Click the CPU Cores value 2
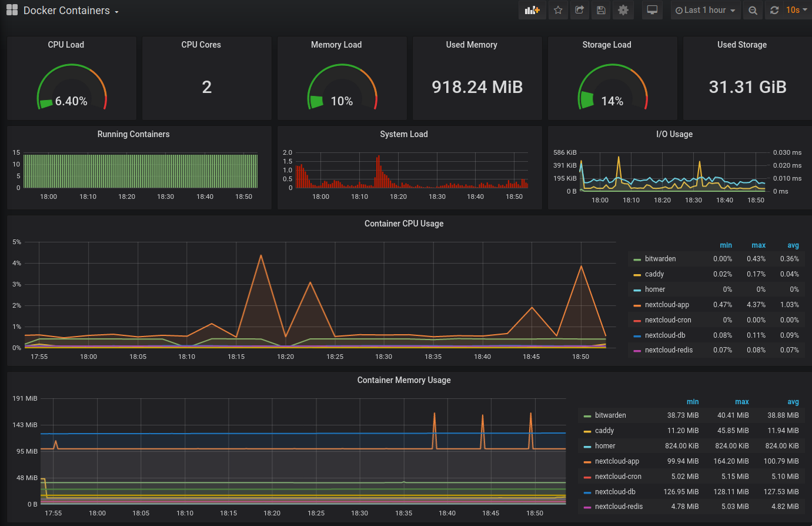Screen dimensions: 812x526 pos(207,87)
